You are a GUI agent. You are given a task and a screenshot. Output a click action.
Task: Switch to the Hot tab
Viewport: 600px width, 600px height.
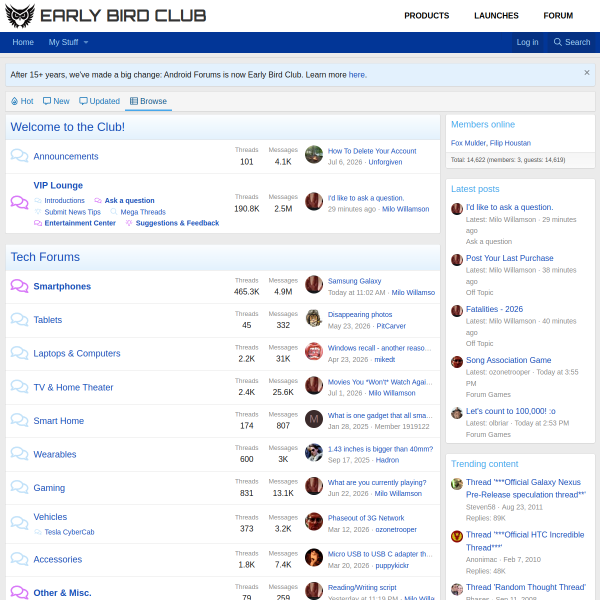coord(22,101)
